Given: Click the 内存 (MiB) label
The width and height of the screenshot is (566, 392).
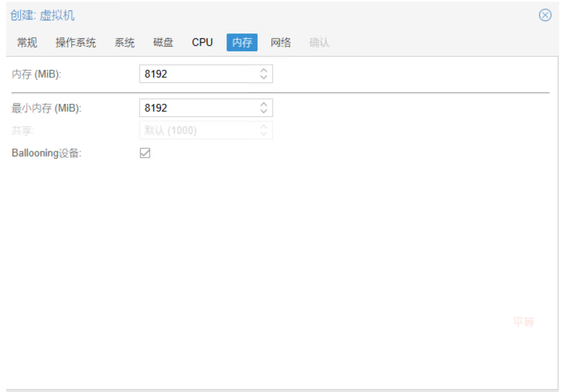Looking at the screenshot, I should pyautogui.click(x=36, y=74).
